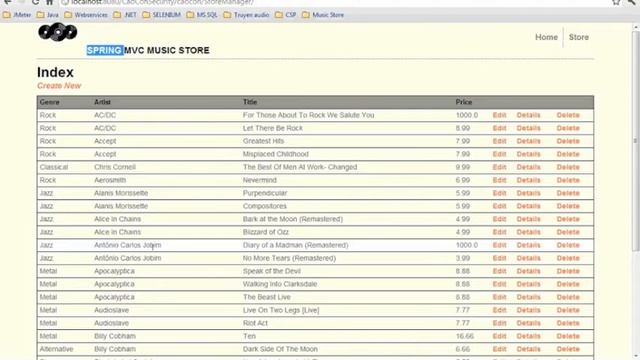This screenshot has height=360, width=640.
Task: Click the browser home icon
Action: (49, 2)
